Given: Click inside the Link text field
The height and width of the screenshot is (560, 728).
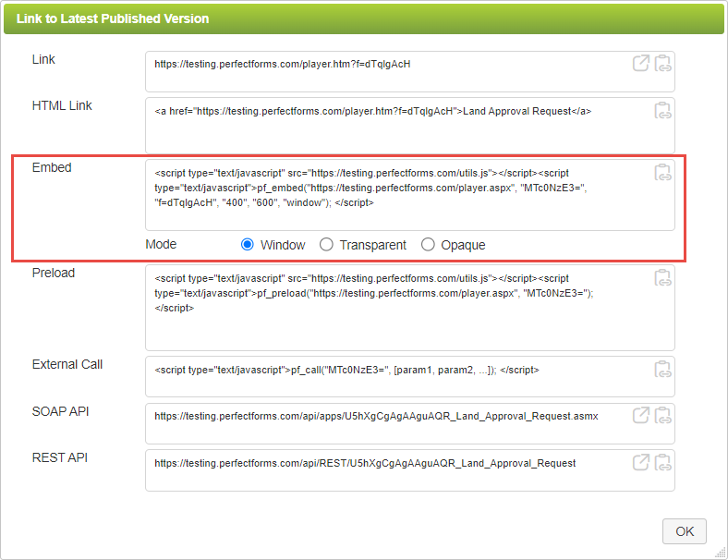Looking at the screenshot, I should coord(410,71).
